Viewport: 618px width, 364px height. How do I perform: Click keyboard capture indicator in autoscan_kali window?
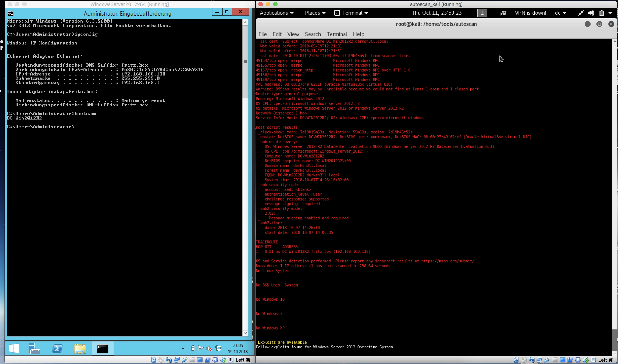click(593, 360)
